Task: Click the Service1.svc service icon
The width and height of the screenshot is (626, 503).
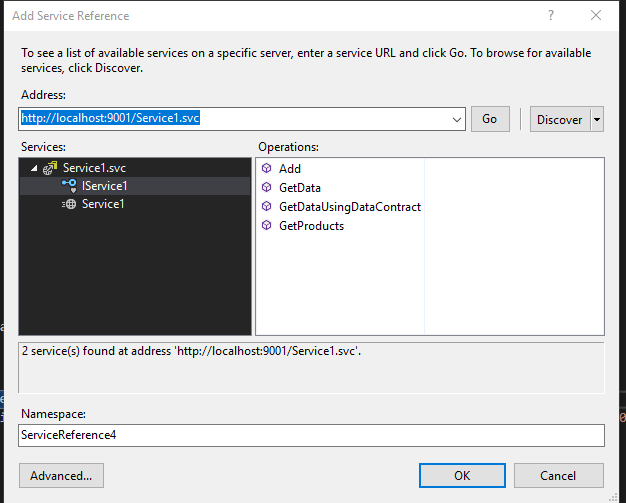Action: coord(50,168)
